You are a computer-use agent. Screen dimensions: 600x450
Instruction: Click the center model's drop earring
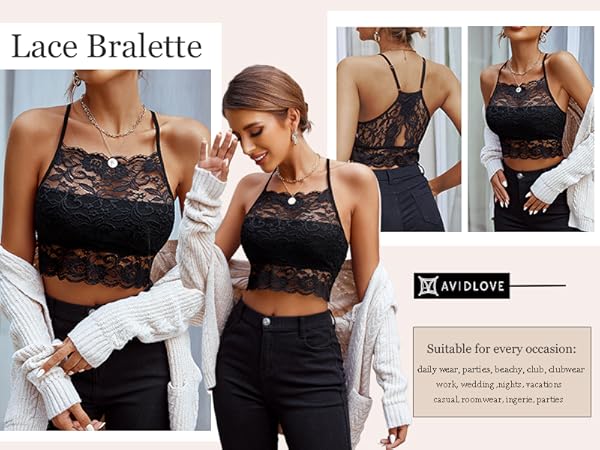click(x=296, y=137)
